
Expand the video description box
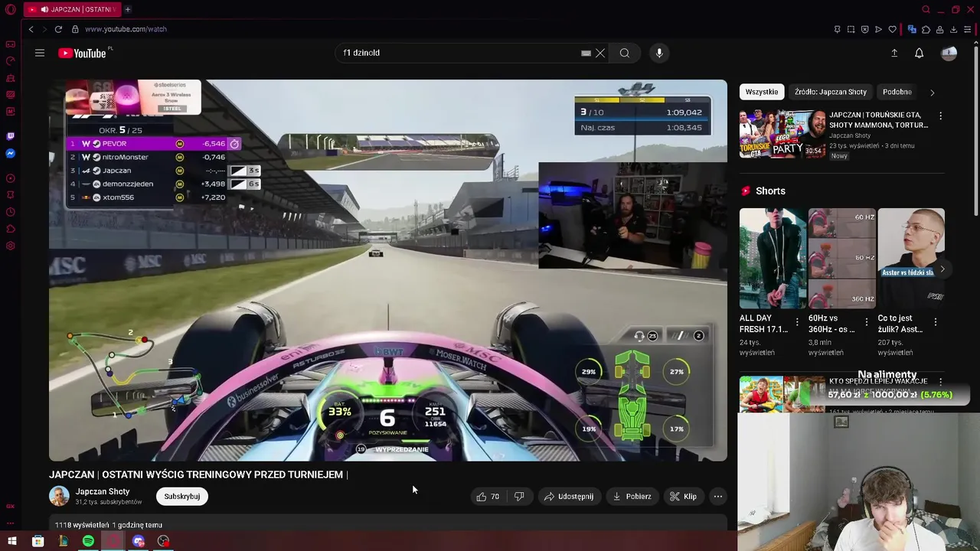point(388,524)
